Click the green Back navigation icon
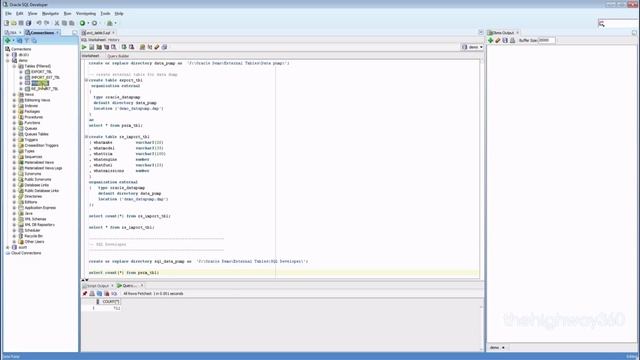 tap(82, 23)
